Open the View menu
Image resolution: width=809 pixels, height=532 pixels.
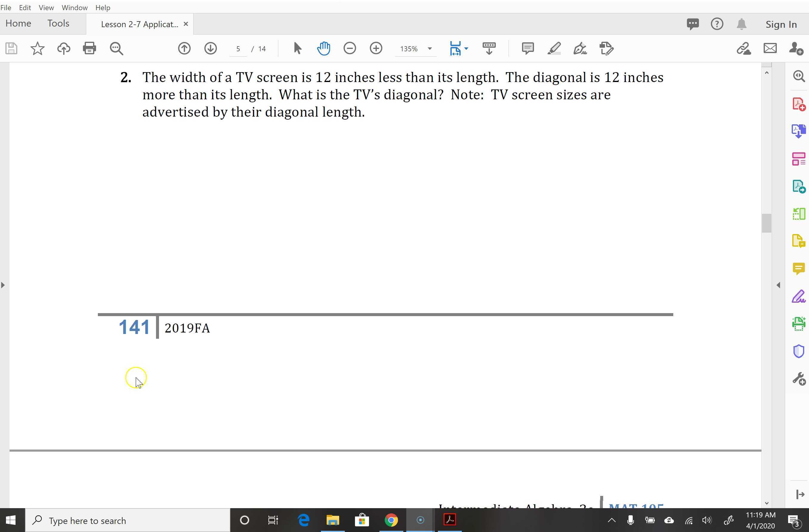(46, 7)
